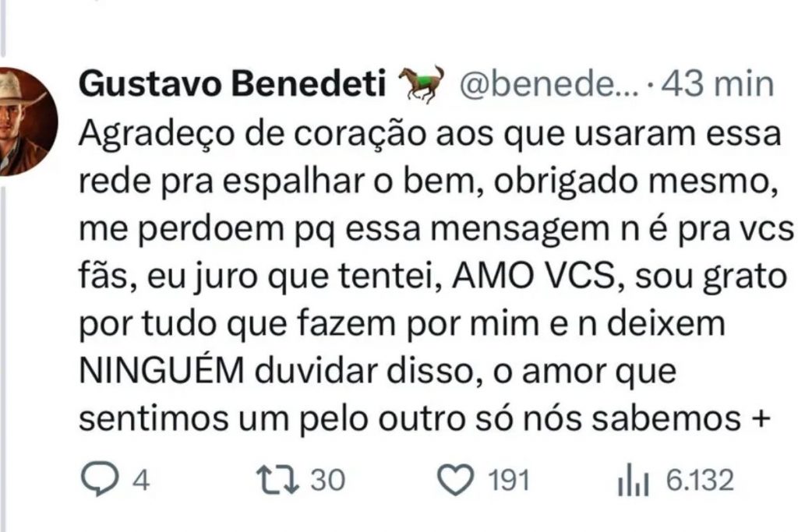
Task: Click the plus sign ending the tweet
Action: point(753,421)
